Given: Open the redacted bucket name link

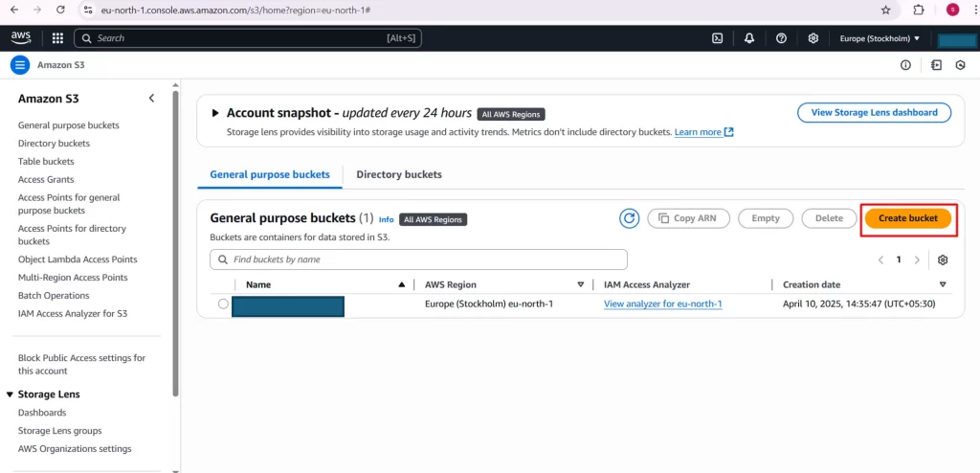Looking at the screenshot, I should pos(287,306).
